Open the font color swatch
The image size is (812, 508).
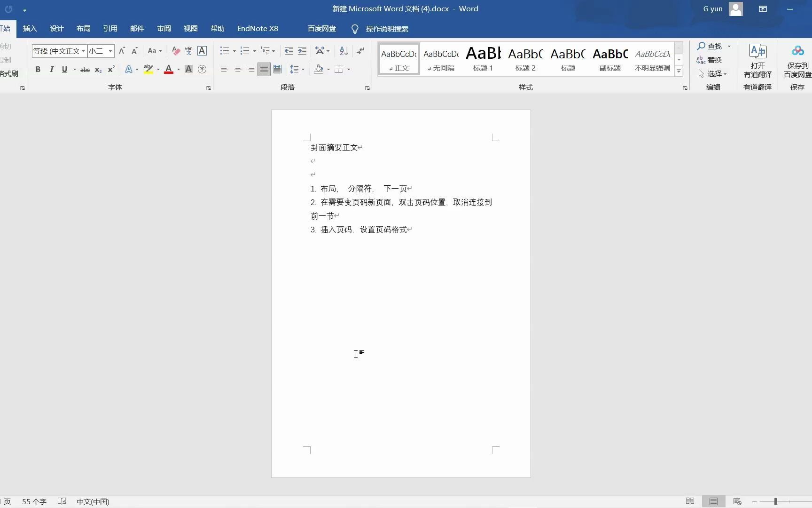(168, 69)
